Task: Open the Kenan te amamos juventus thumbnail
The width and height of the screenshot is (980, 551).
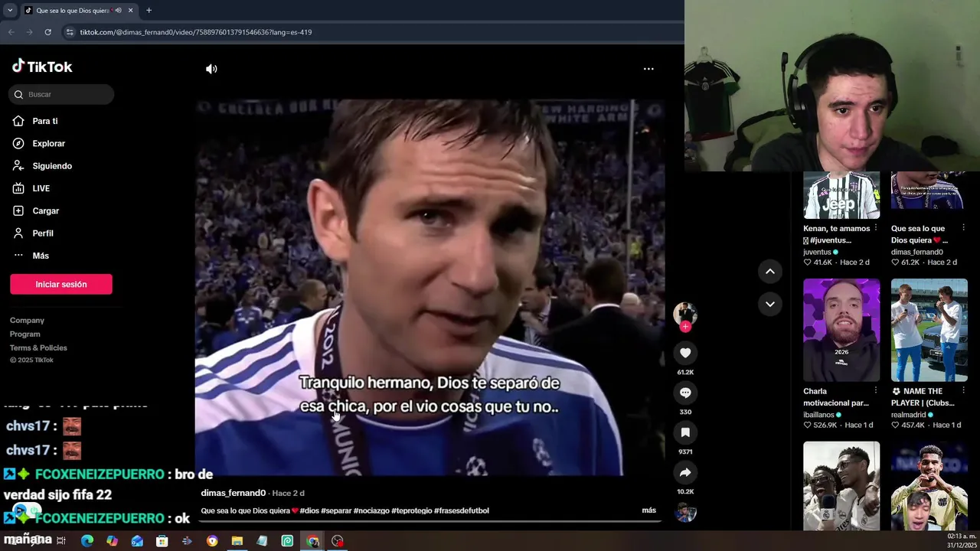Action: [841, 195]
